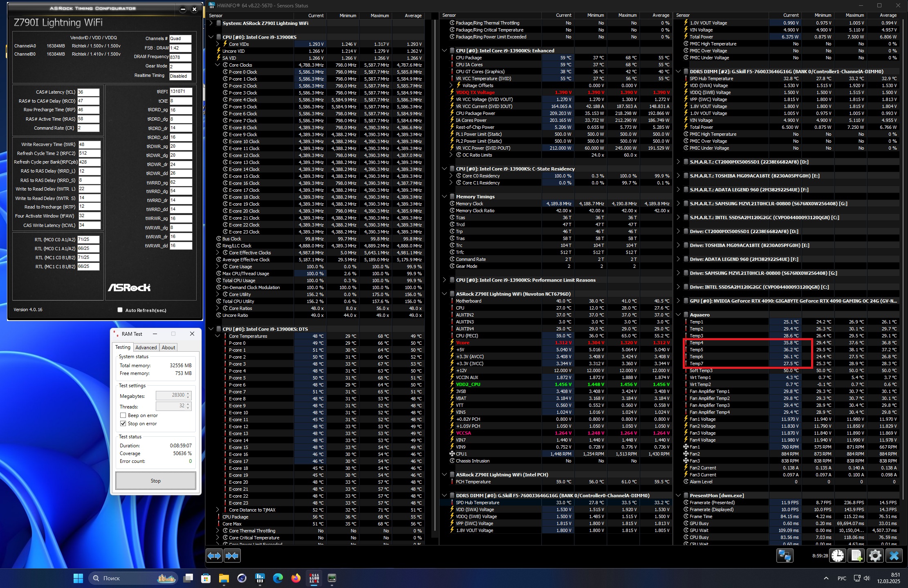Screen dimensions: 908x588
Task: Tick the Beep on error checkbox
Action: pos(123,415)
